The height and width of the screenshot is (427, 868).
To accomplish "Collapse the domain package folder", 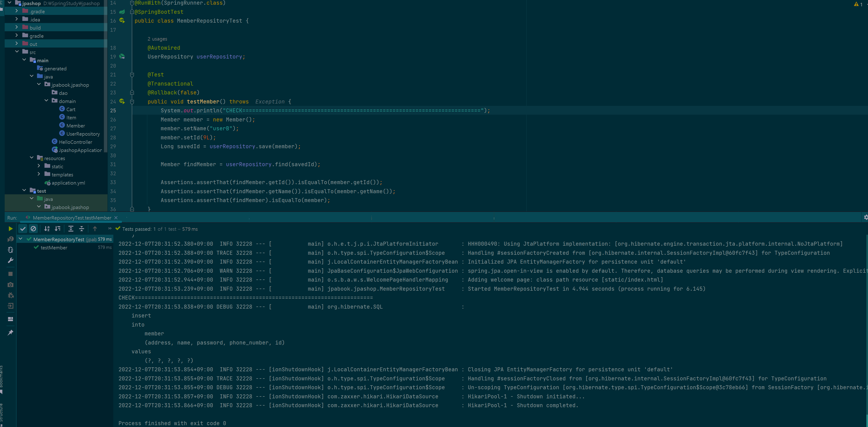I will click(x=46, y=101).
